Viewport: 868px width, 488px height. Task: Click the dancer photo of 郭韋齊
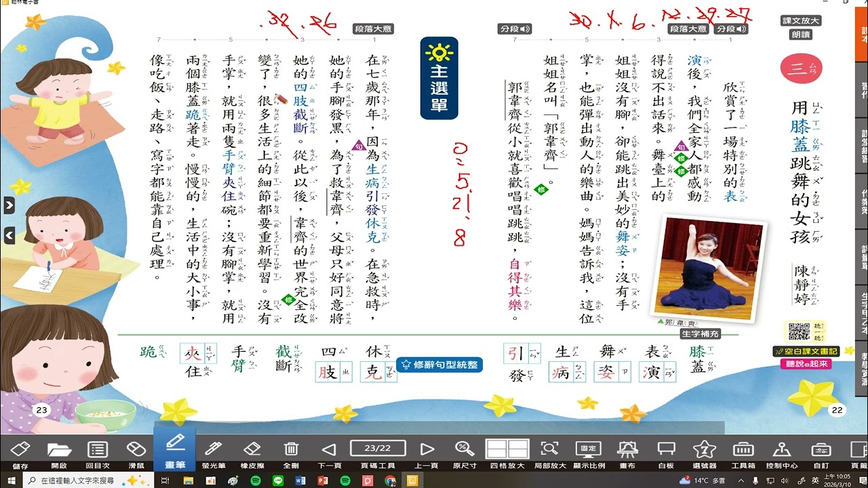click(709, 267)
